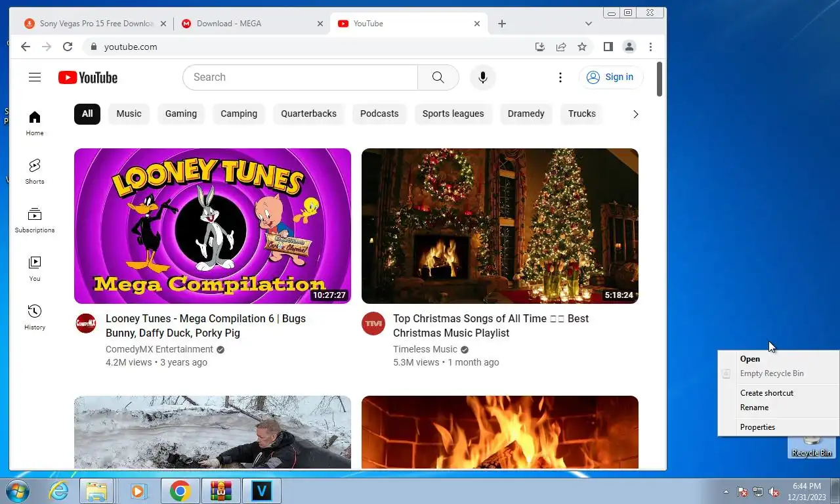Open Looney Tunes Mega Compilation title link
The height and width of the screenshot is (504, 840).
click(205, 325)
